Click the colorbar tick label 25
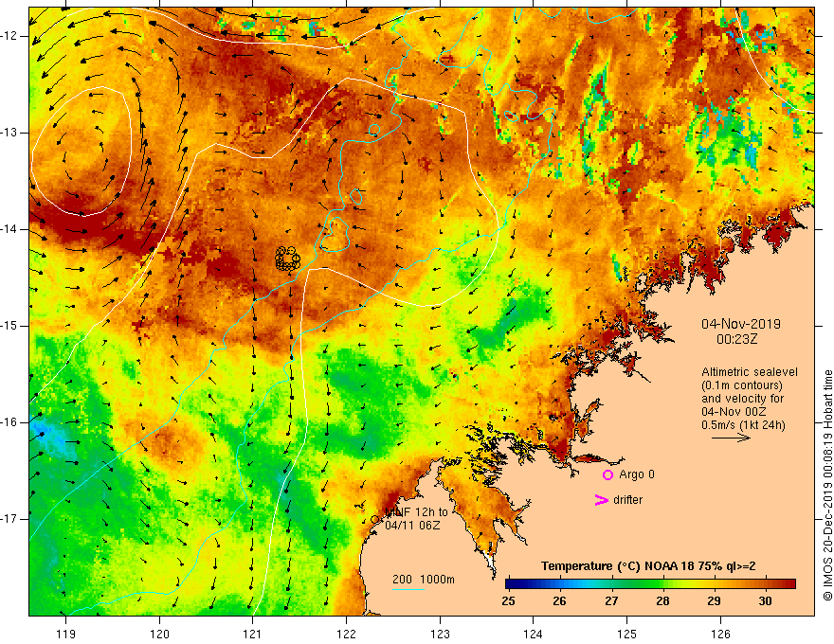834x644 pixels. [508, 601]
